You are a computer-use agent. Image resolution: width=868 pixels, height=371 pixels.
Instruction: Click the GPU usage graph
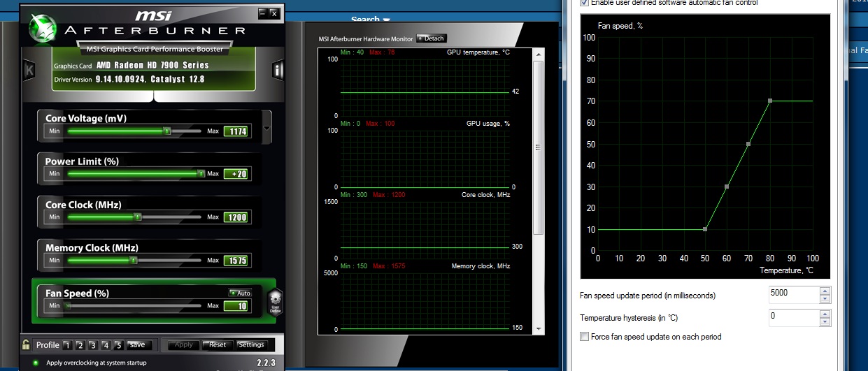point(425,159)
